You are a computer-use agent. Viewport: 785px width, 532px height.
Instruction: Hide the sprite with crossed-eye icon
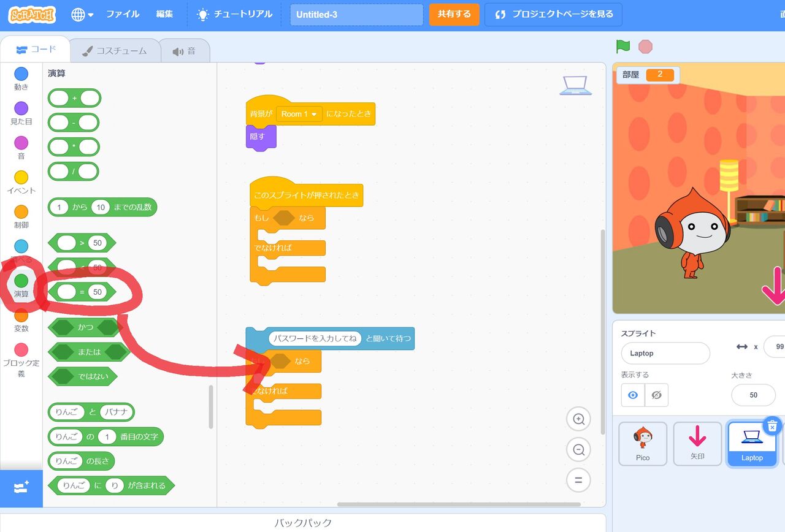tap(656, 395)
